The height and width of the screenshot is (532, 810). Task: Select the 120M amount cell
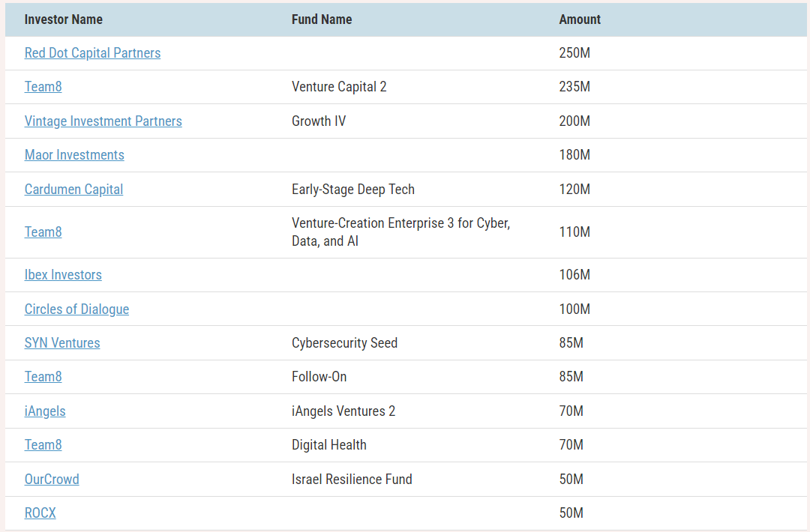click(x=574, y=190)
